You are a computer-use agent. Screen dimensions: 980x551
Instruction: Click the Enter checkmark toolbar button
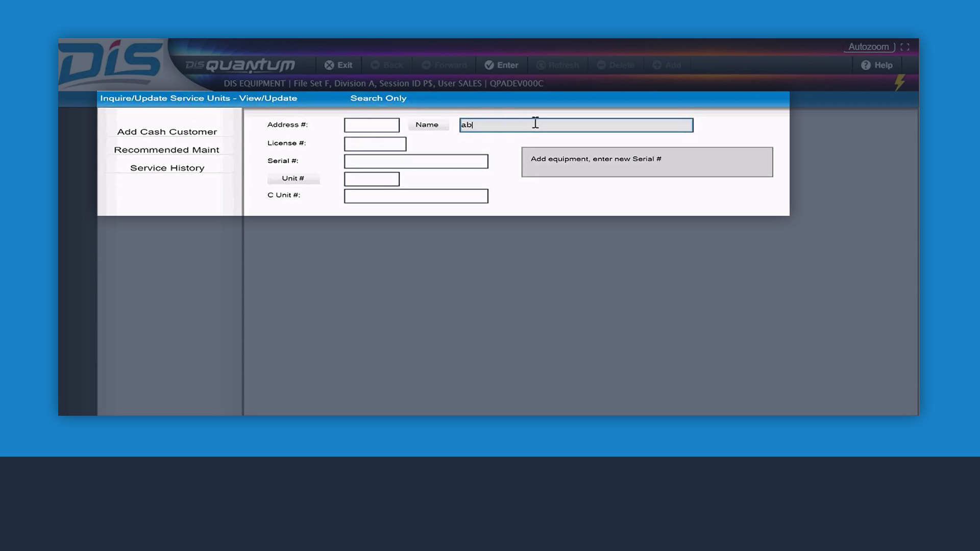(x=501, y=65)
